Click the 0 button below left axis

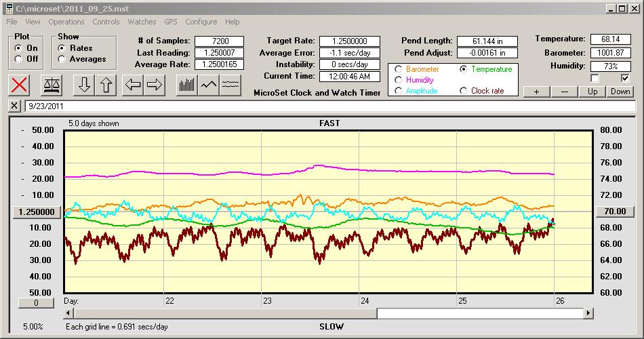(36, 303)
